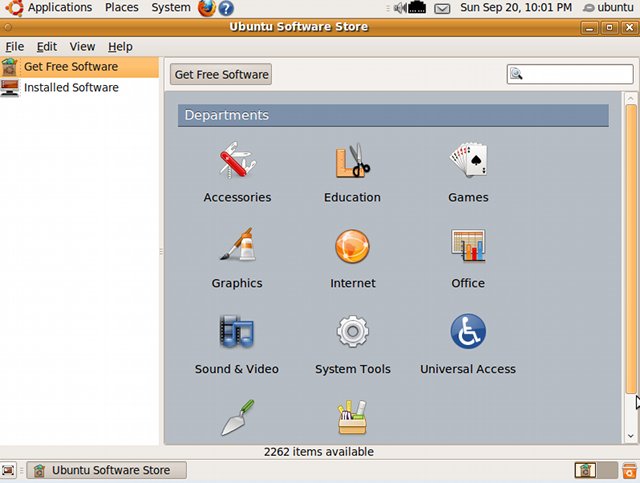Image resolution: width=640 pixels, height=483 pixels.
Task: Click the search input field
Action: 570,74
